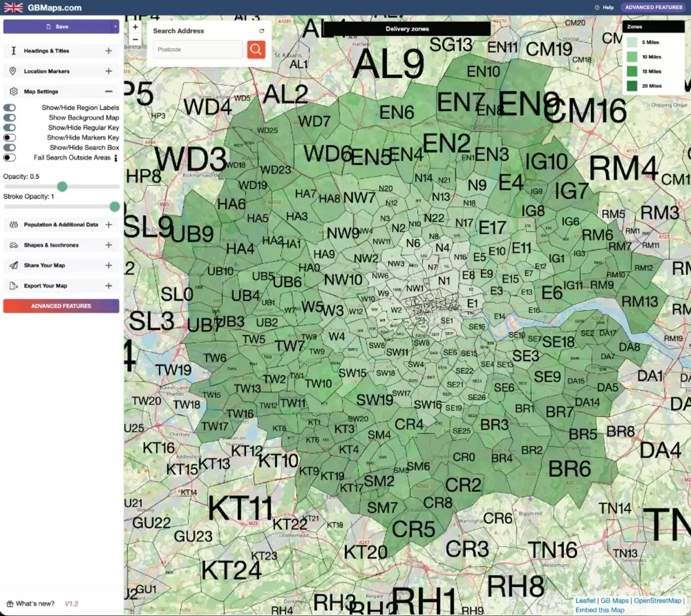Click the Help question mark icon
Screen dimensions: 691x616
[597, 7]
